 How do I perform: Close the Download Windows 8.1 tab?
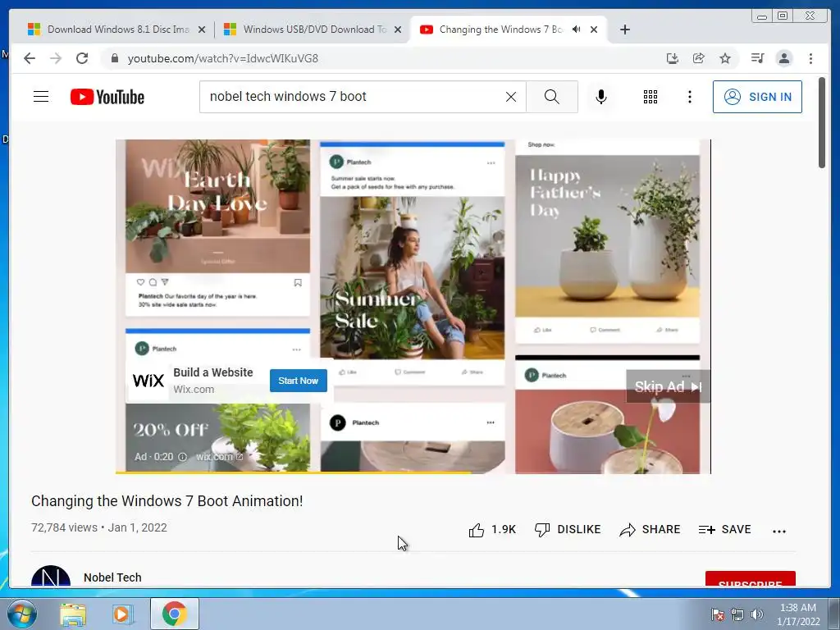click(202, 30)
